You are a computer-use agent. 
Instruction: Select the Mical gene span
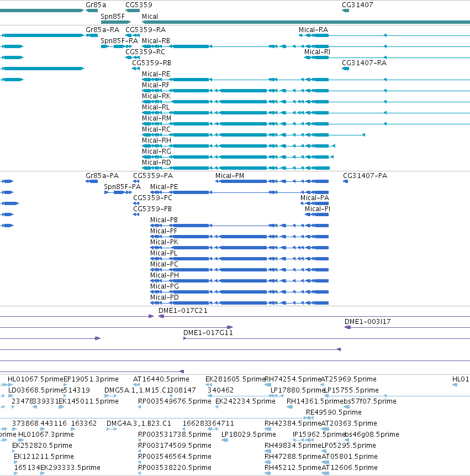306,22
